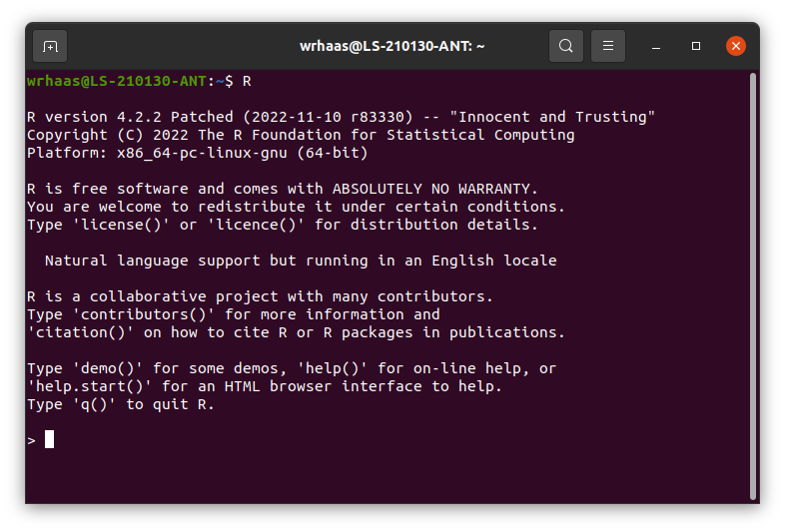785x532 pixels.
Task: Click the 'licence()' text in the terminal
Action: pos(256,225)
